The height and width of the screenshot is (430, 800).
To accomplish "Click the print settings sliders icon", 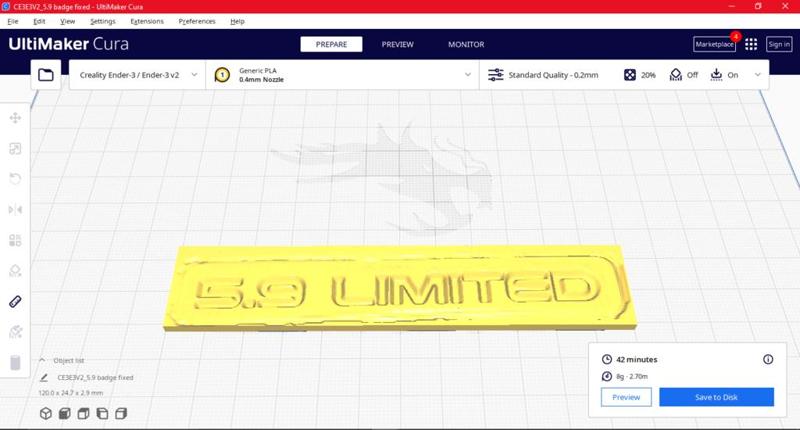I will click(495, 75).
